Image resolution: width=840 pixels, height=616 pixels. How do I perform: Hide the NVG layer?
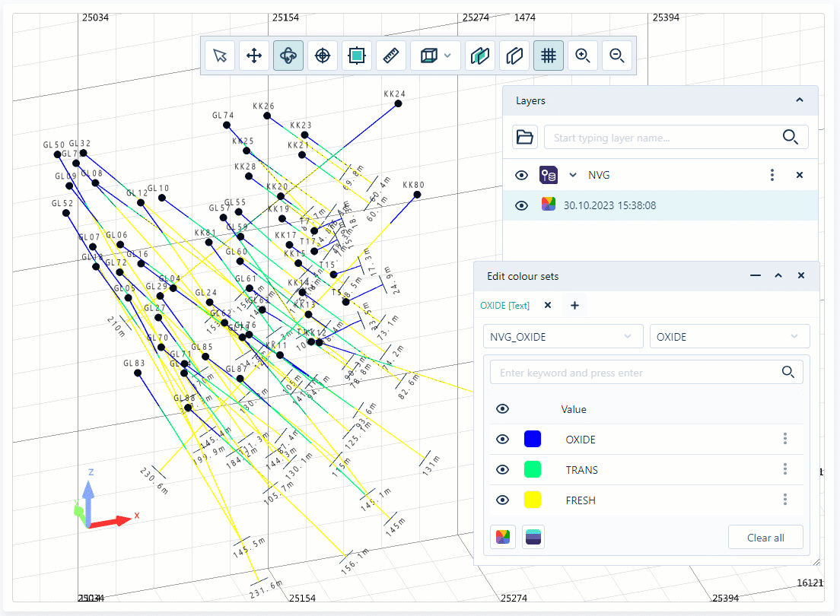tap(521, 175)
